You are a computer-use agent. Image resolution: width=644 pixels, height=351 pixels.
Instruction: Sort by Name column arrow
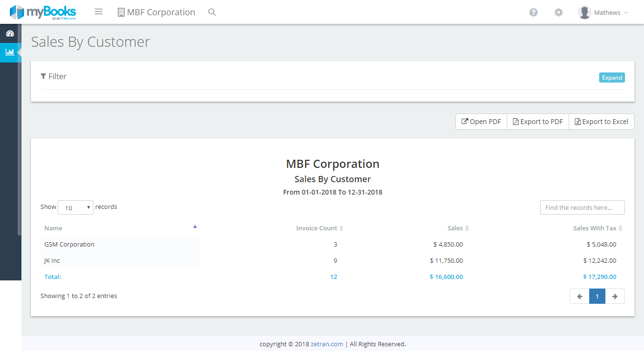(195, 227)
